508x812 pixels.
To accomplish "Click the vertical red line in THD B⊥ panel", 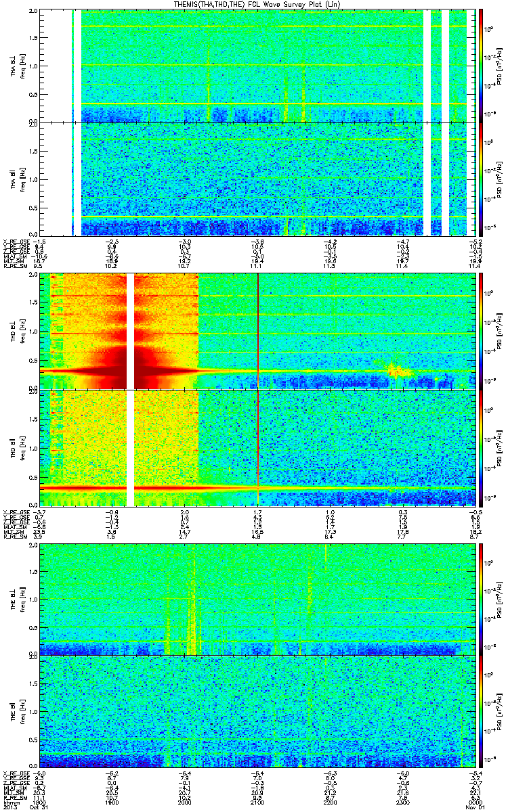I will (x=258, y=332).
